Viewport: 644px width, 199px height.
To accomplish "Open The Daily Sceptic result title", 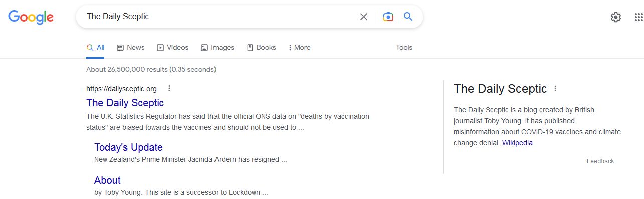I will click(125, 103).
